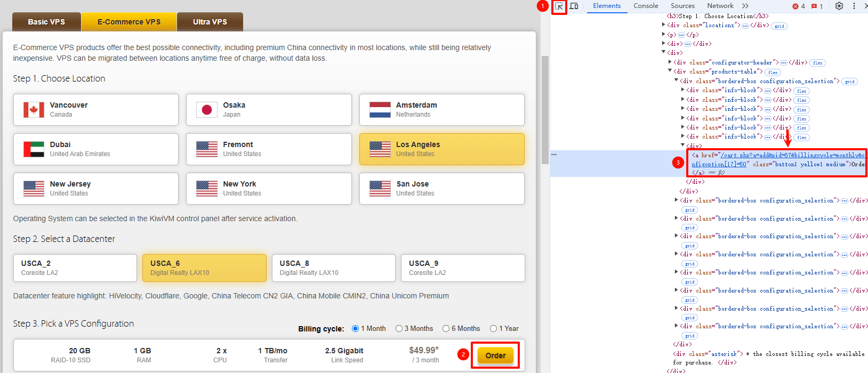Open DevTools three-dot customize menu
The height and width of the screenshot is (373, 868).
854,6
